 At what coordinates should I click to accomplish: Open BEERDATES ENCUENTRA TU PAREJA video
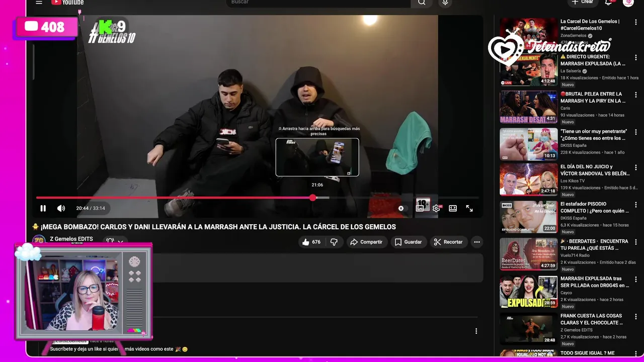594,244
